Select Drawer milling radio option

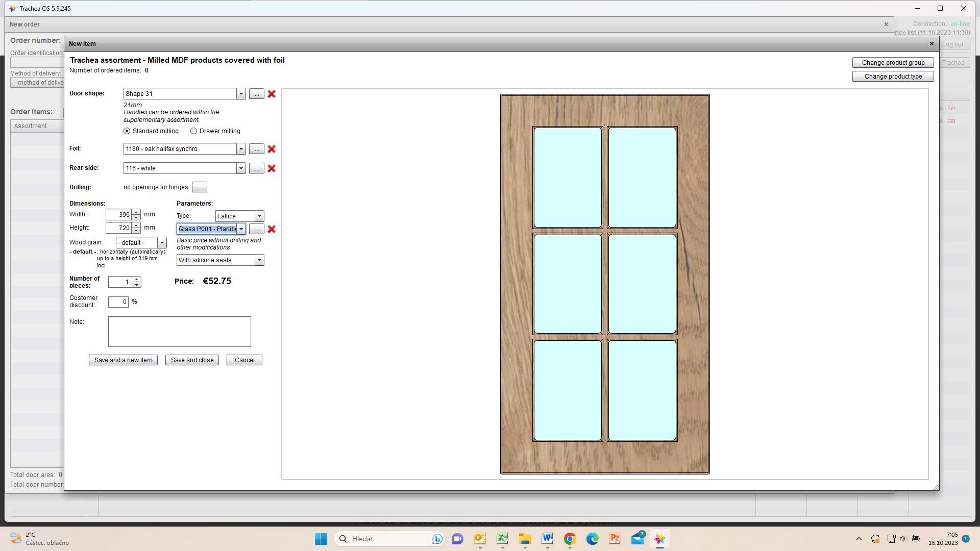194,131
